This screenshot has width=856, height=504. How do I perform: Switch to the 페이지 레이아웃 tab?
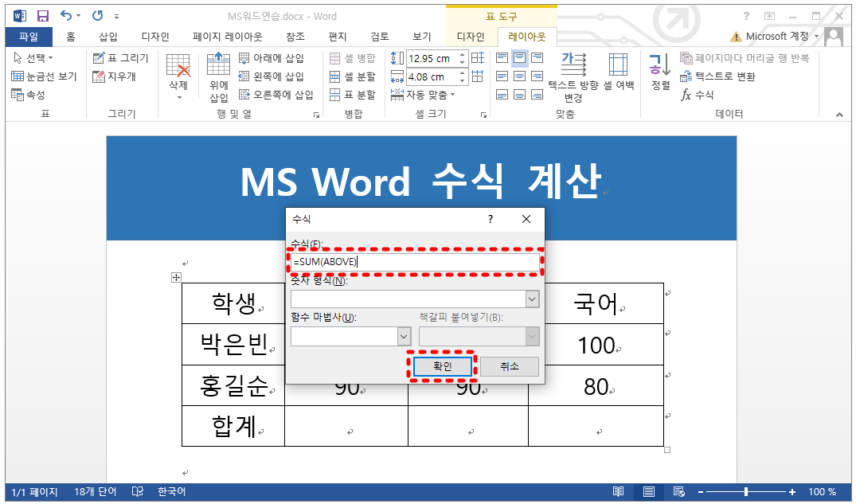point(228,37)
